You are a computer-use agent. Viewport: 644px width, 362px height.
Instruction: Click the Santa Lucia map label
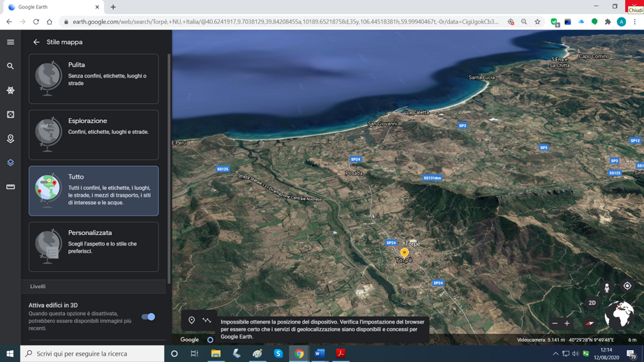click(481, 77)
